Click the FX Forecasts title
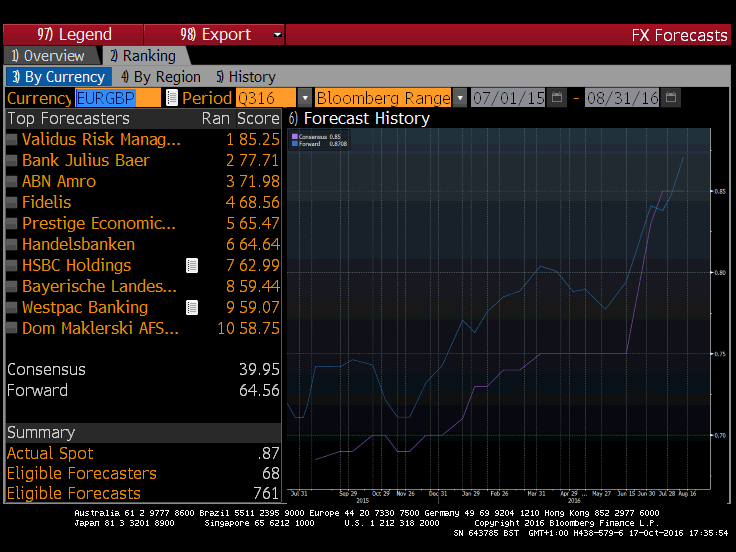The height and width of the screenshot is (552, 736). click(679, 35)
